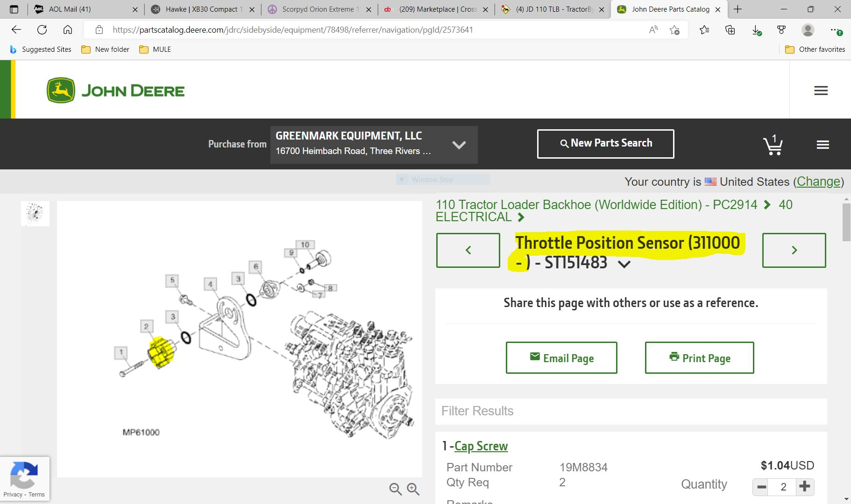
Task: Click the browser address bar URL
Action: pyautogui.click(x=293, y=30)
